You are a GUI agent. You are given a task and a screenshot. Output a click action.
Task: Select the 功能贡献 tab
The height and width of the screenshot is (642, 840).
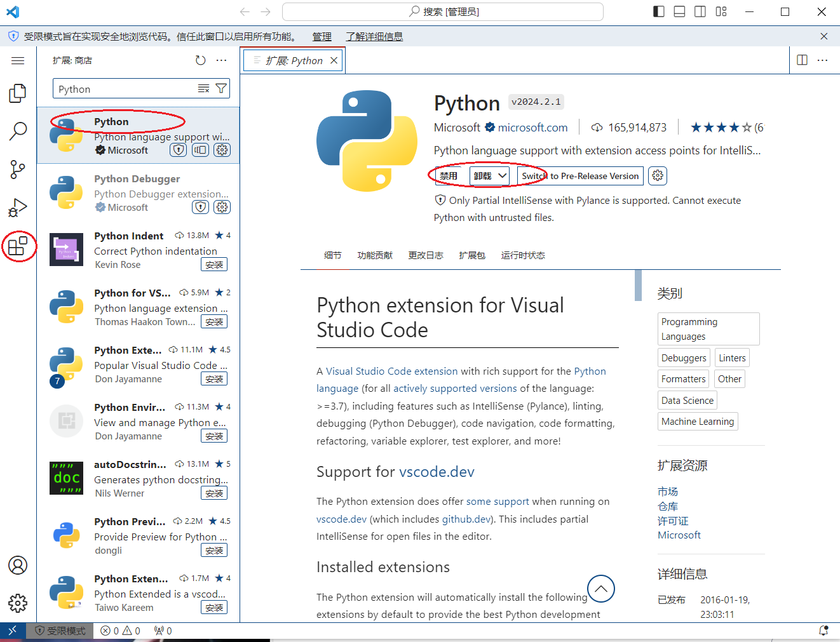click(x=375, y=255)
